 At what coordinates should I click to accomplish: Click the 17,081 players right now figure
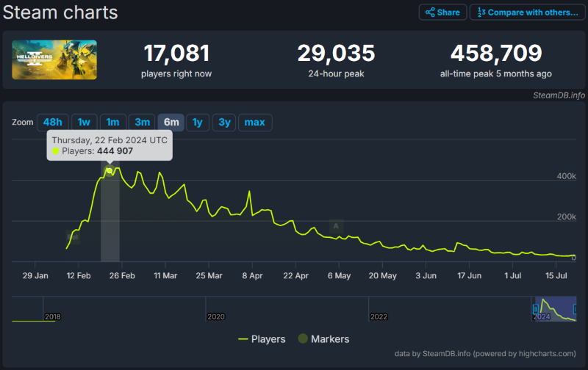click(x=176, y=53)
